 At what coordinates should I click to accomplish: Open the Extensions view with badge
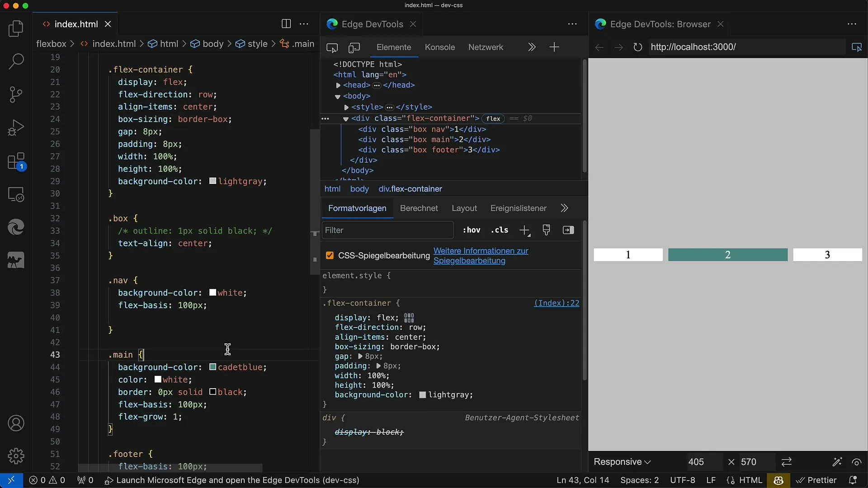coord(16,161)
